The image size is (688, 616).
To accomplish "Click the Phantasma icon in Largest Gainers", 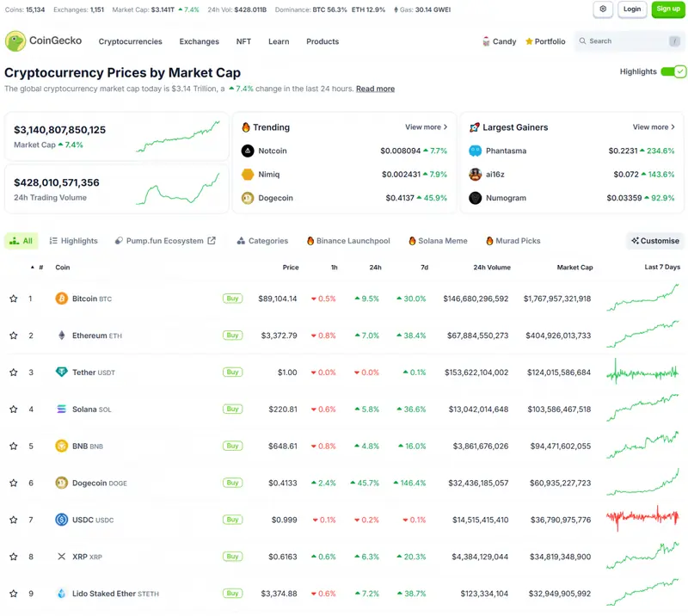I will tap(476, 151).
